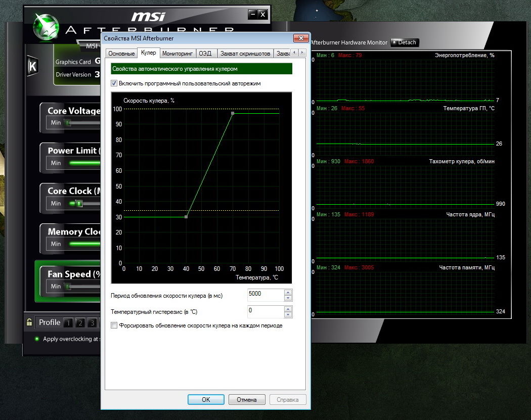Screen dimensions: 531x420
Task: Click the Справка button
Action: [288, 399]
